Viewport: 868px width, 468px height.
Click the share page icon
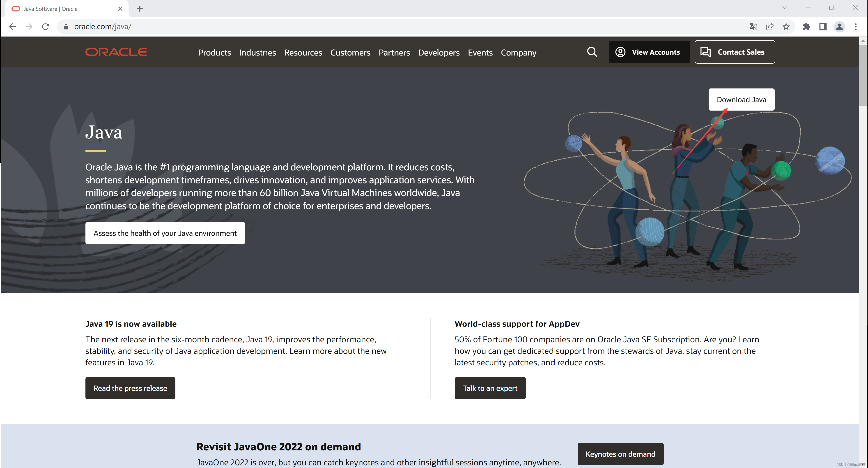[x=770, y=27]
